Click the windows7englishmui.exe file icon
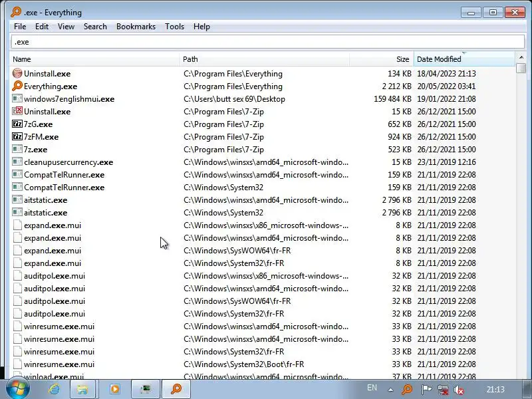The image size is (532, 399). (x=17, y=98)
